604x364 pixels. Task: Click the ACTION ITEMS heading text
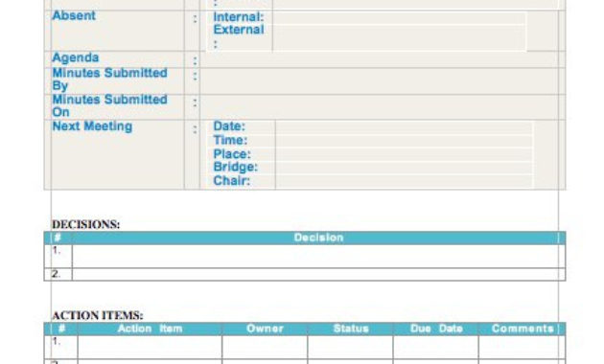(98, 315)
